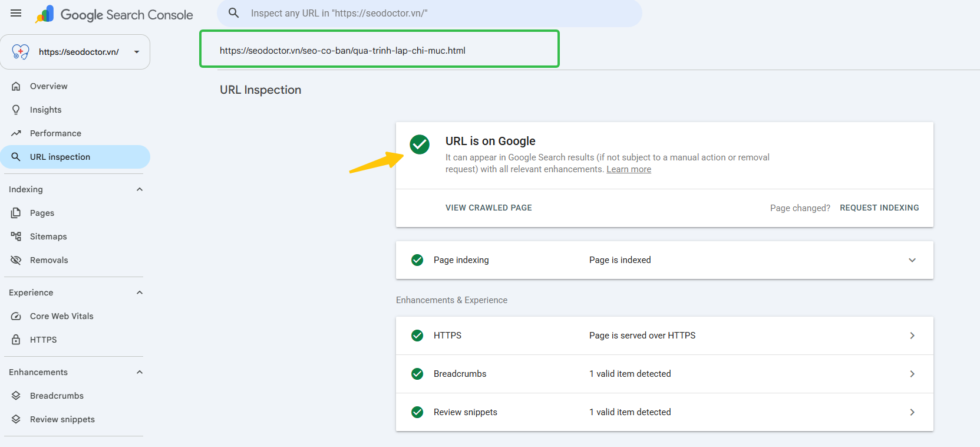
Task: Click the 'URL is on Google' heading
Action: (490, 141)
